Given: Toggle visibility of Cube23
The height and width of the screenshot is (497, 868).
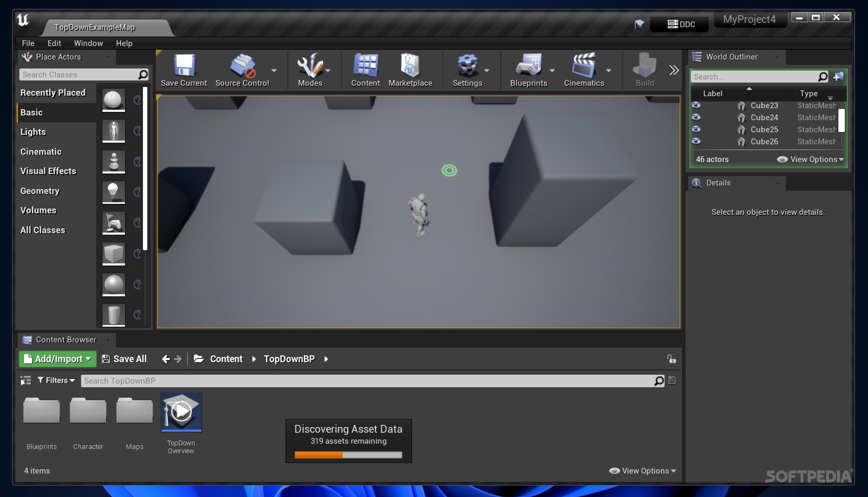Looking at the screenshot, I should click(696, 105).
